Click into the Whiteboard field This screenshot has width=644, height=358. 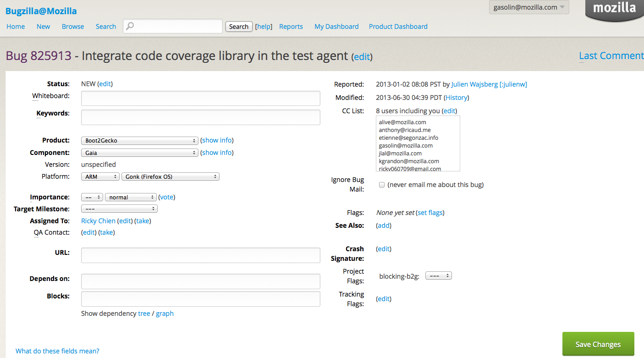pos(200,99)
